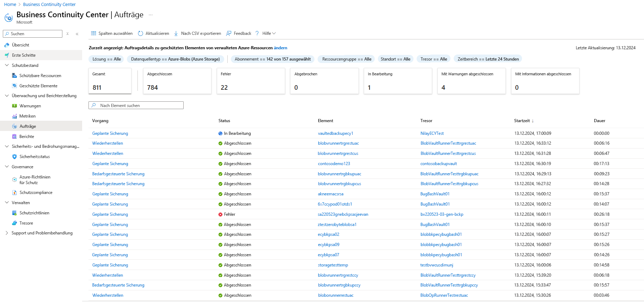Click the Aktualisieren refresh icon
The image size is (644, 302).
(x=141, y=33)
